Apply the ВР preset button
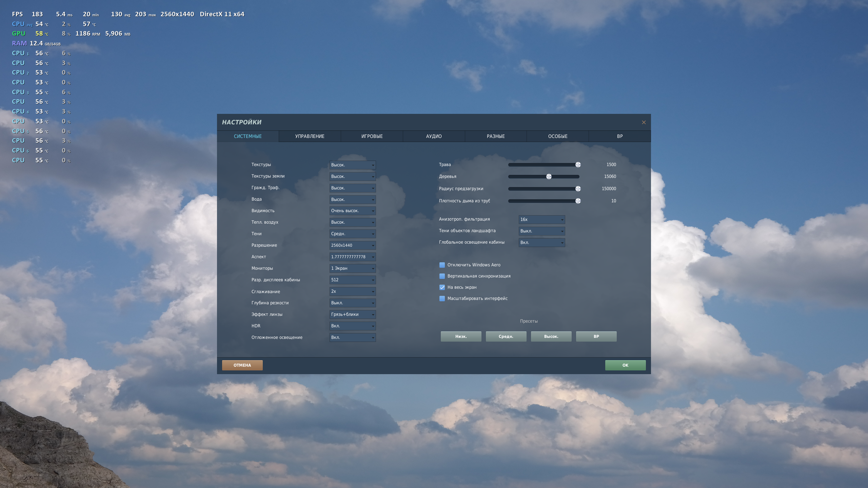Viewport: 868px width, 488px height. point(596,337)
